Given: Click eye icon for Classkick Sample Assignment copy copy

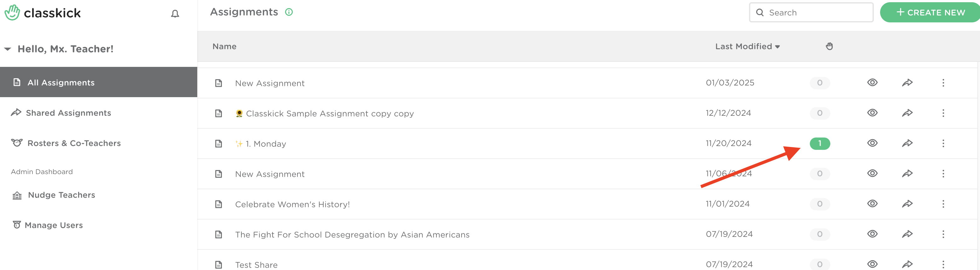Looking at the screenshot, I should pos(872,113).
